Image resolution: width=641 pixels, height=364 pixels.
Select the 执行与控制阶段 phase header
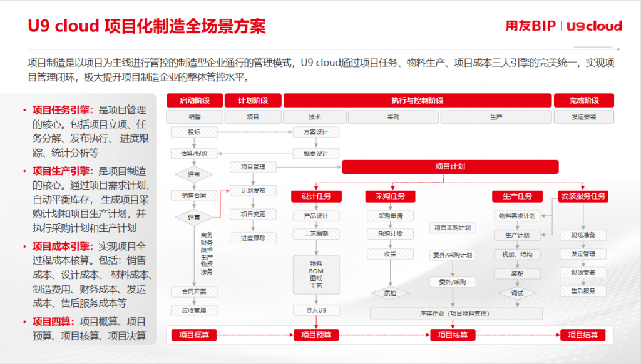pos(417,101)
